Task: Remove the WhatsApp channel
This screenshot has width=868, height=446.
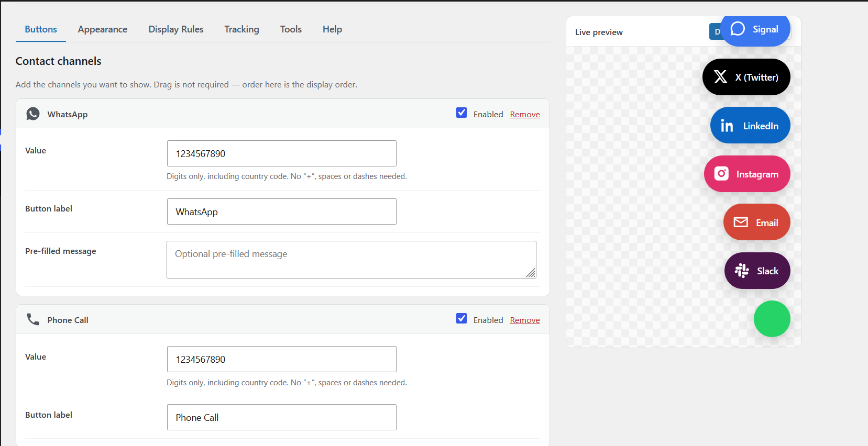Action: pyautogui.click(x=525, y=114)
